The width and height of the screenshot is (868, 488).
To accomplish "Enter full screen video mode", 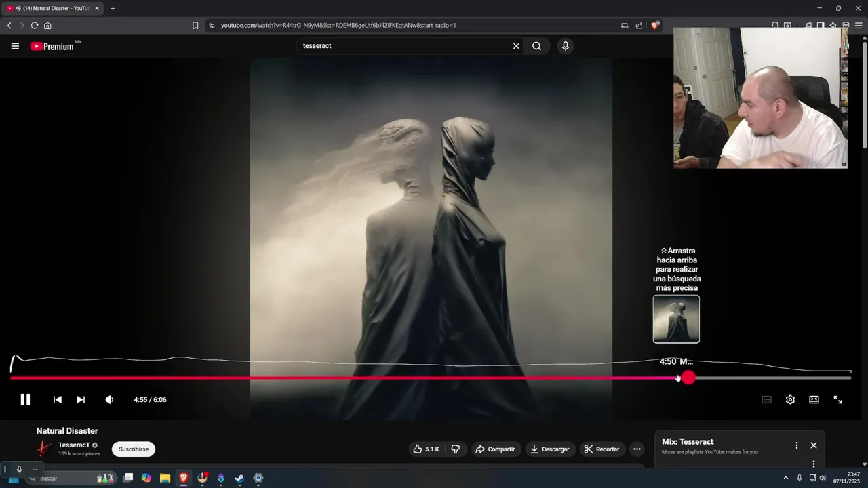I will tap(838, 400).
